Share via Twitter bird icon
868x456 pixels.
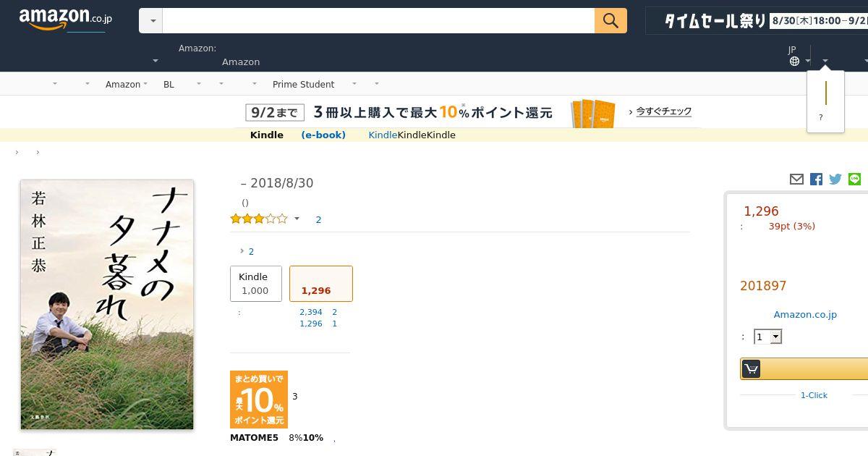click(x=835, y=179)
